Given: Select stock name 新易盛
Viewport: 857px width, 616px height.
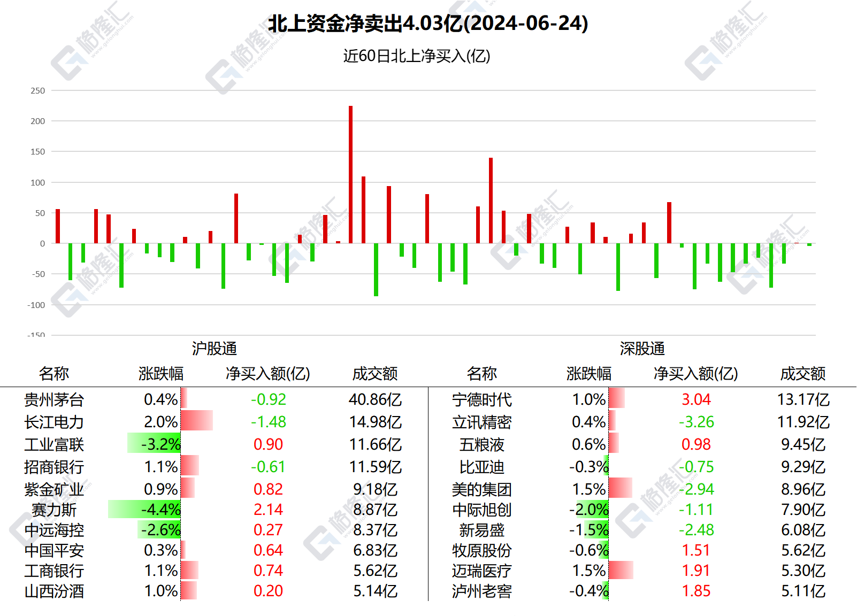Looking at the screenshot, I should (x=482, y=530).
